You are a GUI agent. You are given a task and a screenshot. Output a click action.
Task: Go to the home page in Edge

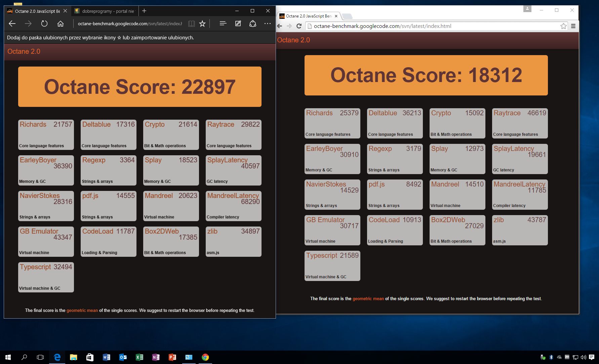point(61,24)
